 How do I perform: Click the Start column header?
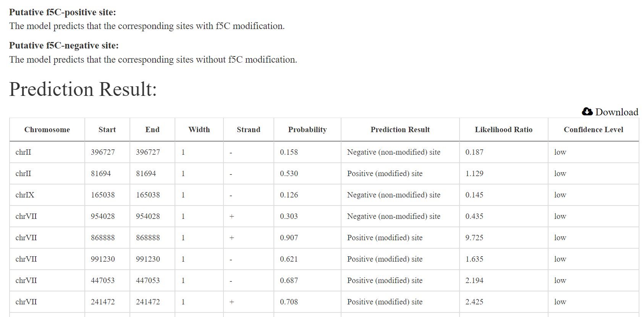coord(107,129)
